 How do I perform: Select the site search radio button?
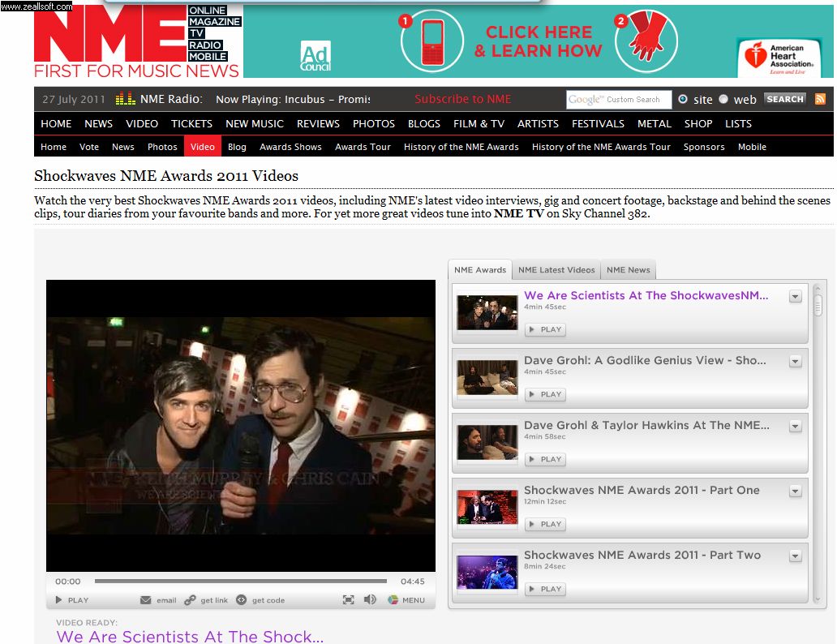(x=683, y=99)
